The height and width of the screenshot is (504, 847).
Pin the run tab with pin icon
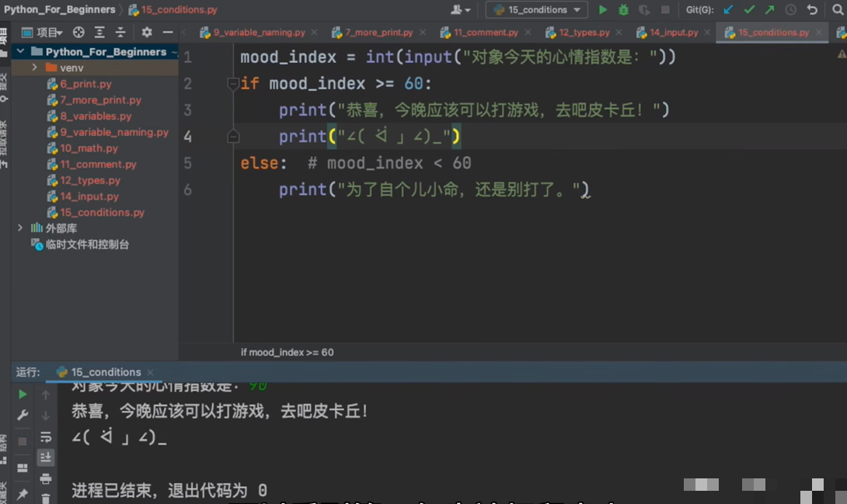(x=23, y=494)
